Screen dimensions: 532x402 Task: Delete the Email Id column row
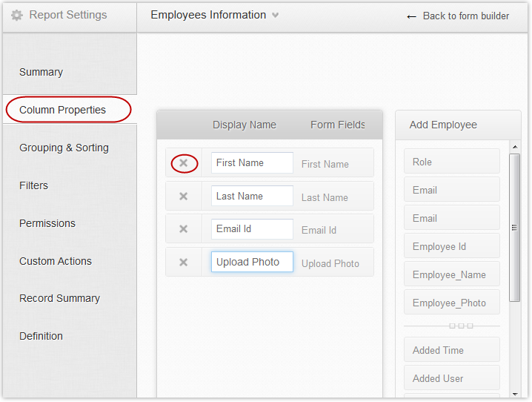[x=184, y=229]
